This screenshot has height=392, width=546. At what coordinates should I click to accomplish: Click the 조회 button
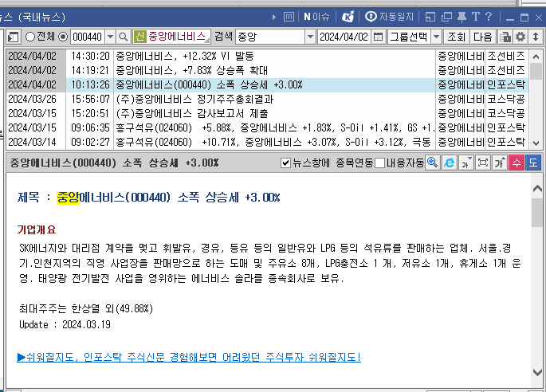456,37
